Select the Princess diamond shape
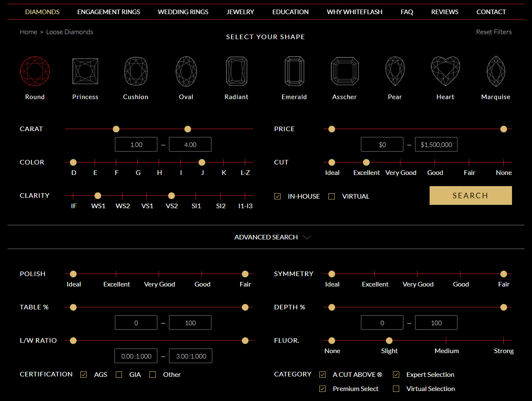532x401 pixels. [x=85, y=71]
